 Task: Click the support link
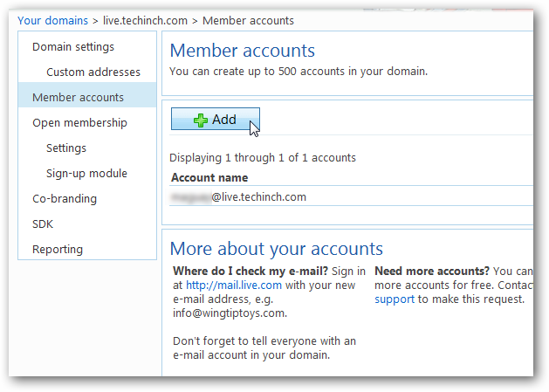click(395, 299)
